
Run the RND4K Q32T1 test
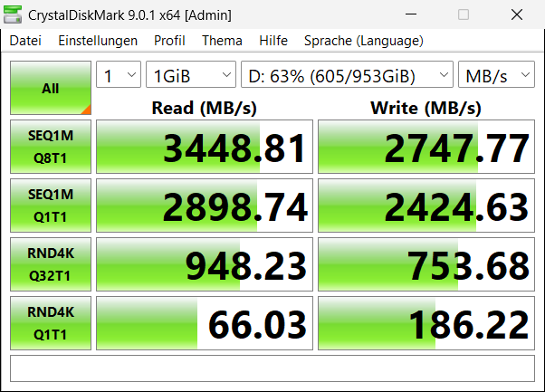point(51,264)
